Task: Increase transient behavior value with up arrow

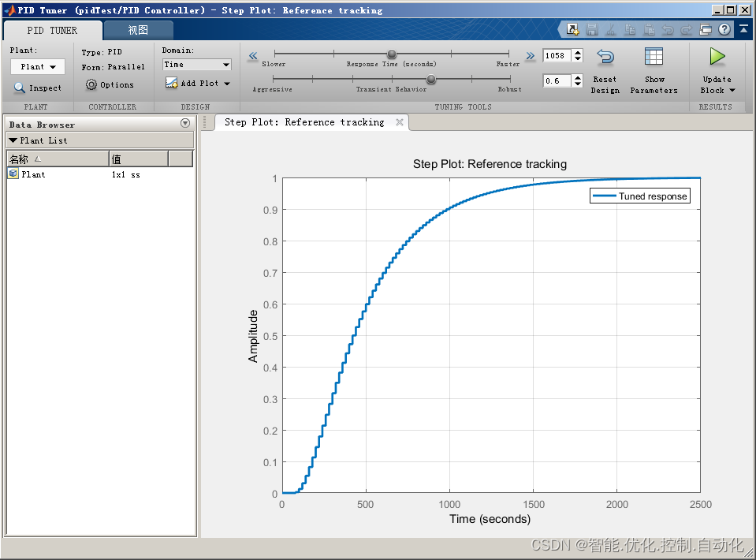Action: pos(578,77)
